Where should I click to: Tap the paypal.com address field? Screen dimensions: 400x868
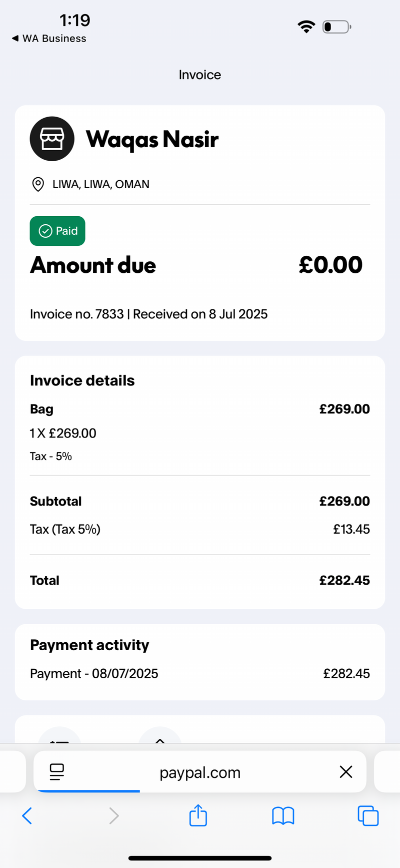[200, 772]
